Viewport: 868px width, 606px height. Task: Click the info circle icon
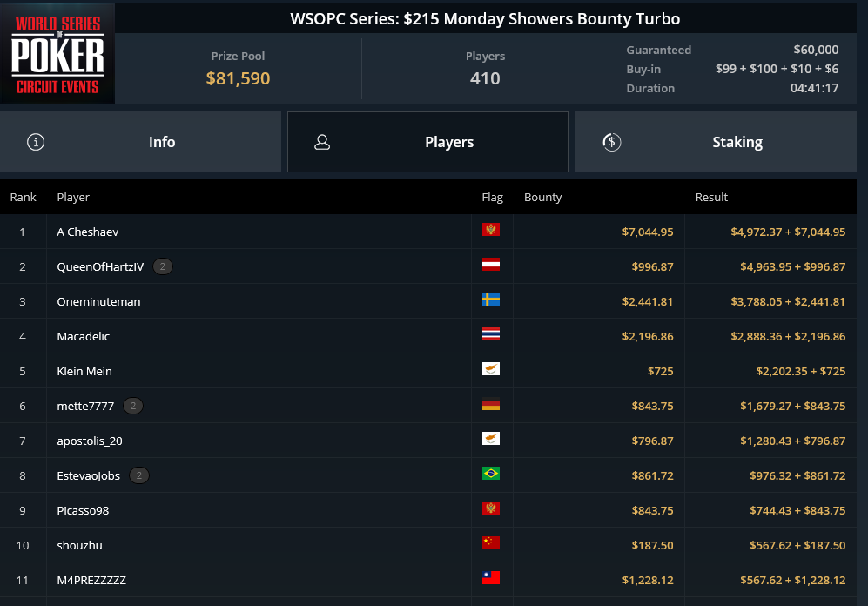click(36, 142)
